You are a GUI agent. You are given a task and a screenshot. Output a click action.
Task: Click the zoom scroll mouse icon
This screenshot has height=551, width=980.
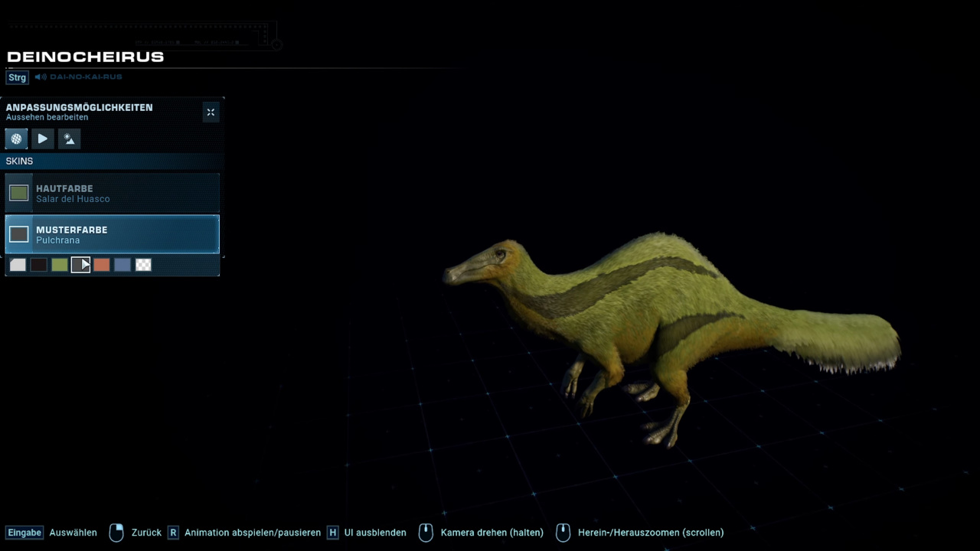pyautogui.click(x=563, y=533)
